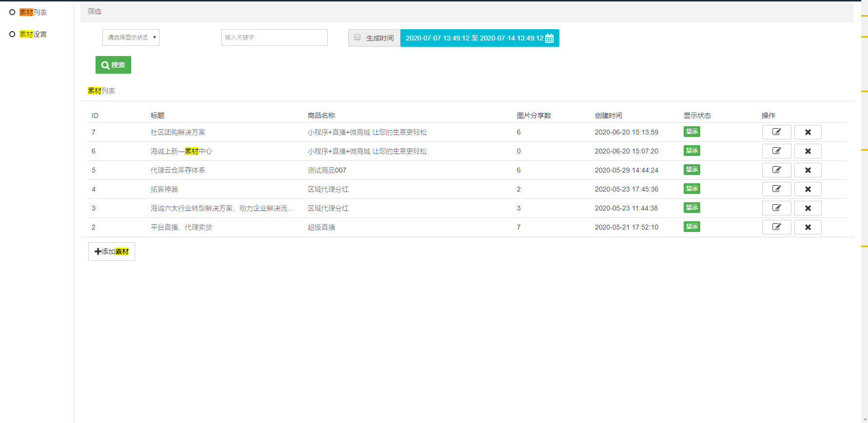Click the timestamp 2020-06-20 15:13:59
Image resolution: width=868 pixels, height=423 pixels.
click(x=627, y=132)
